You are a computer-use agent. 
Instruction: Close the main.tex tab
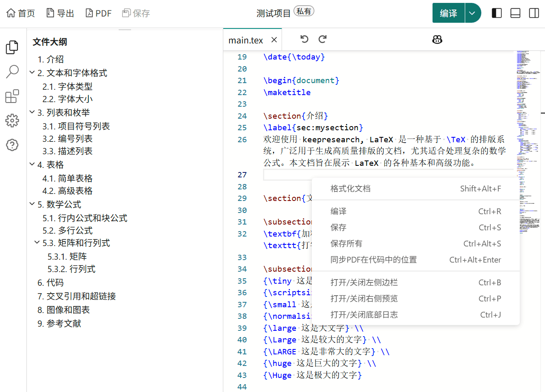point(274,40)
